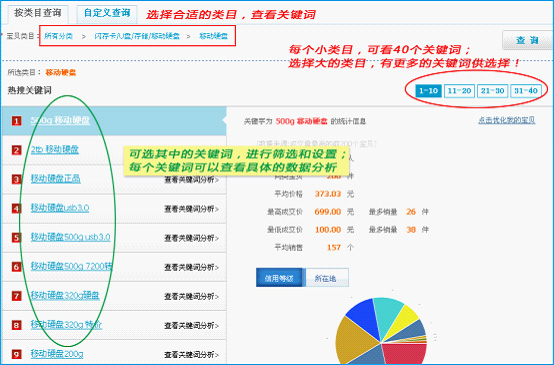554x365 pixels.
Task: Select the 信用等级 chart tab
Action: point(279,278)
